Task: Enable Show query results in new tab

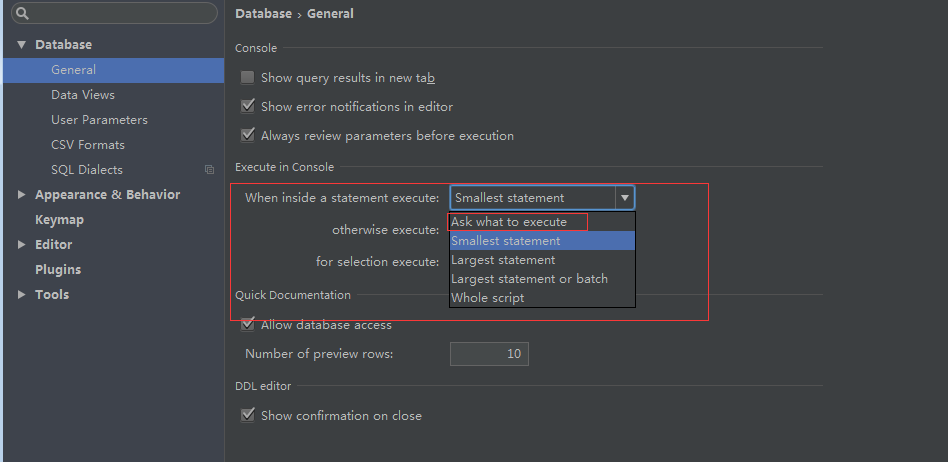Action: point(247,77)
